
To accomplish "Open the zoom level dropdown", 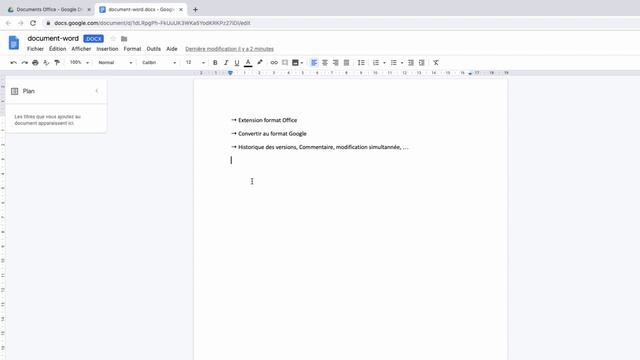I will tap(79, 62).
